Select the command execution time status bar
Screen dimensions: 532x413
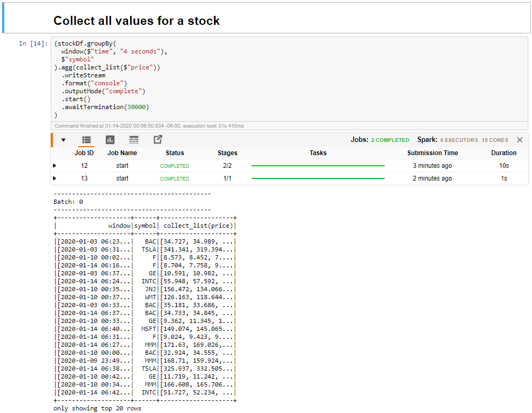pyautogui.click(x=159, y=125)
